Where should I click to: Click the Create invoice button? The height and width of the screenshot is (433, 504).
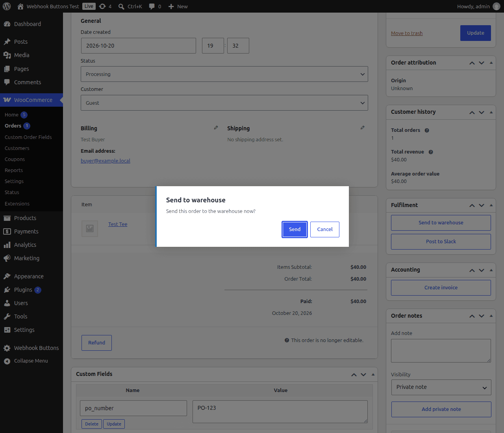(441, 288)
